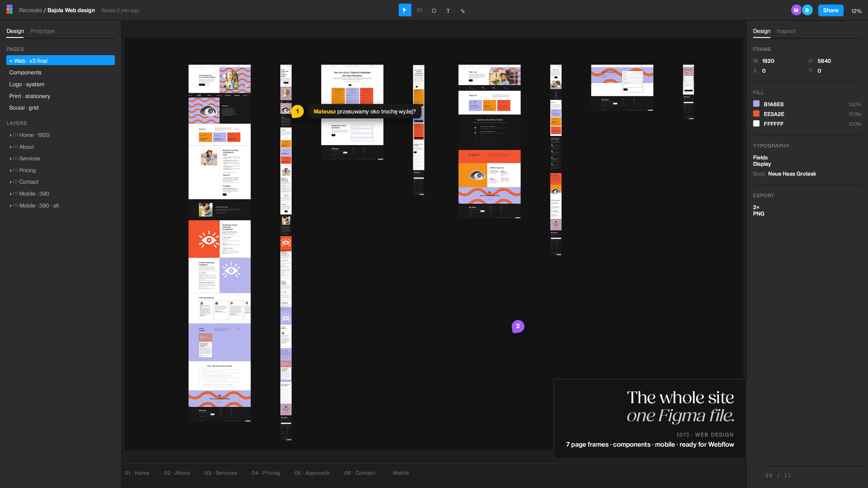Click the X position value field
This screenshot has width=868, height=488.
pyautogui.click(x=764, y=71)
